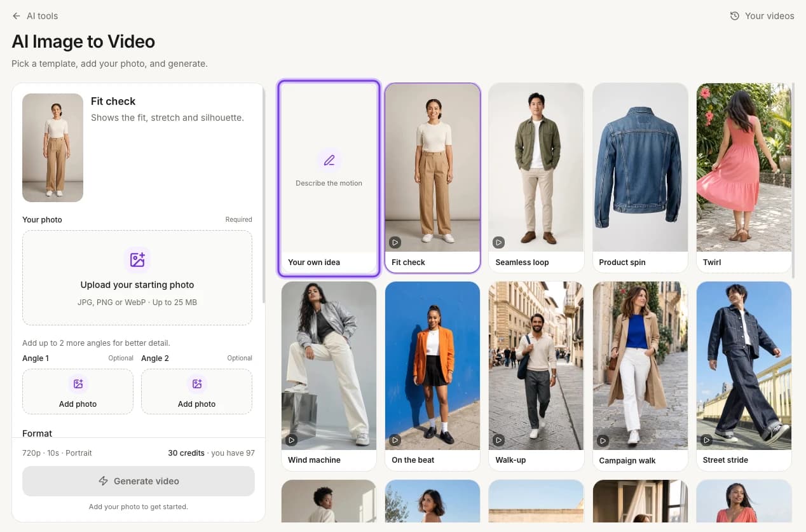
Task: Select the Campaign walk template
Action: click(640, 376)
